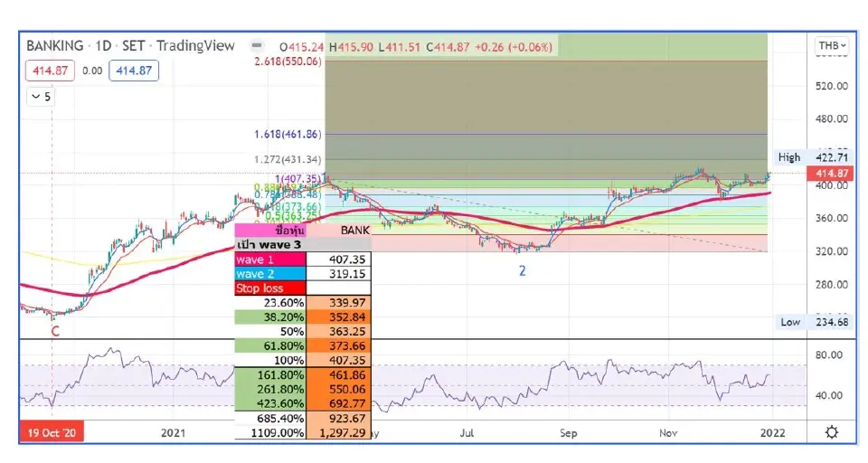The width and height of the screenshot is (868, 463).
Task: Click the blue buy price 414.87 box
Action: (134, 71)
